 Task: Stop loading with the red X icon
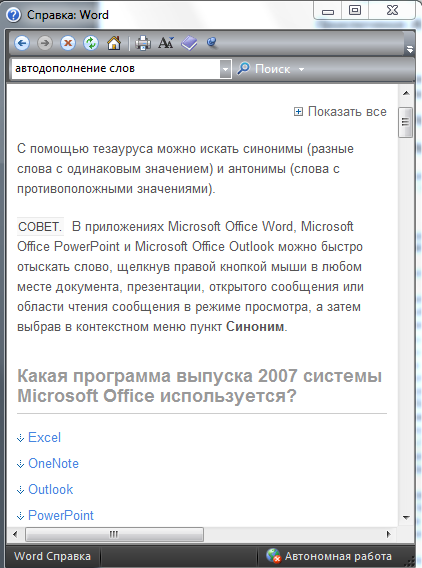(68, 43)
